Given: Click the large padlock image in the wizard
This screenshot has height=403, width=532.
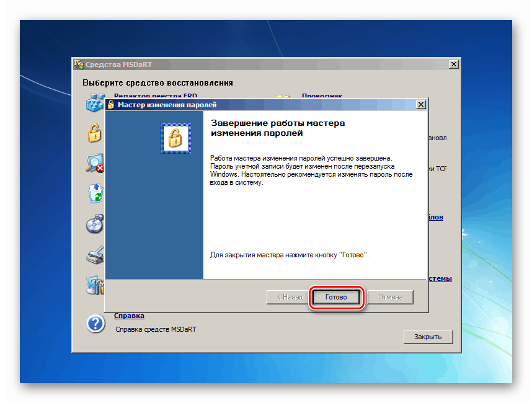Looking at the screenshot, I should pos(175,138).
